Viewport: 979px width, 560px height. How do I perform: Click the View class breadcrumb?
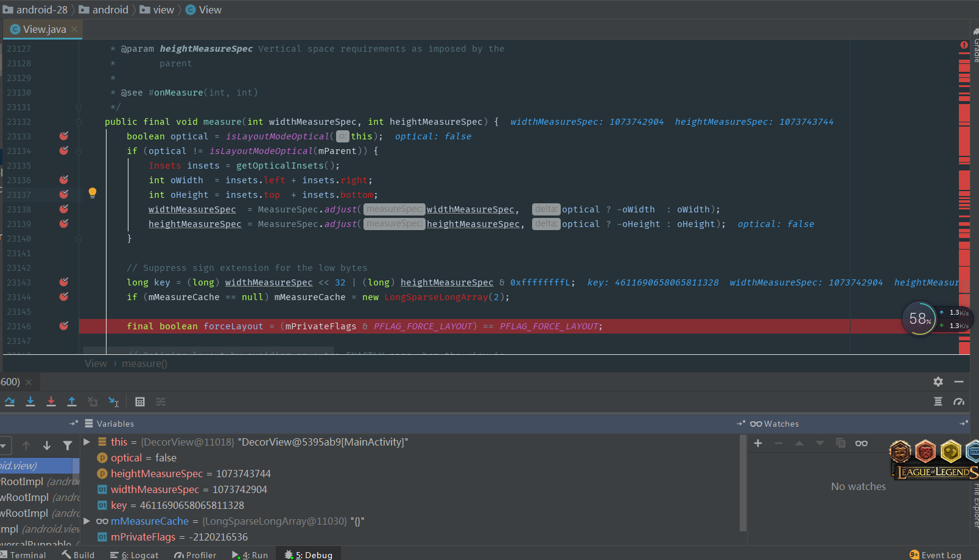[203, 10]
